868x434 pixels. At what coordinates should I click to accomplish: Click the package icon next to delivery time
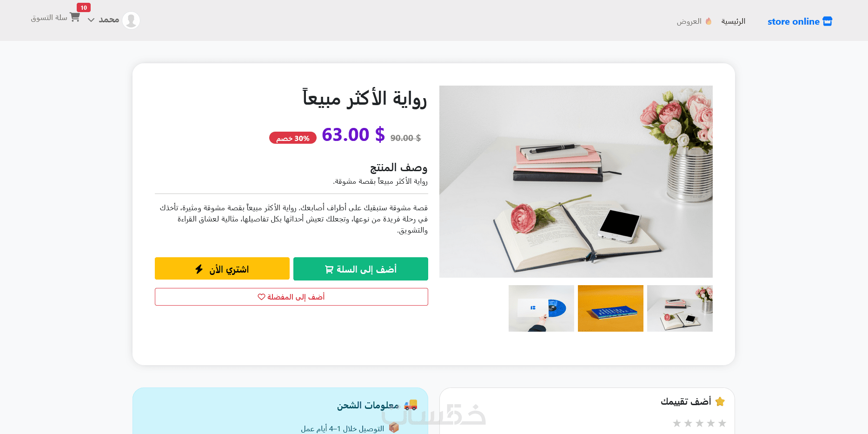394,427
